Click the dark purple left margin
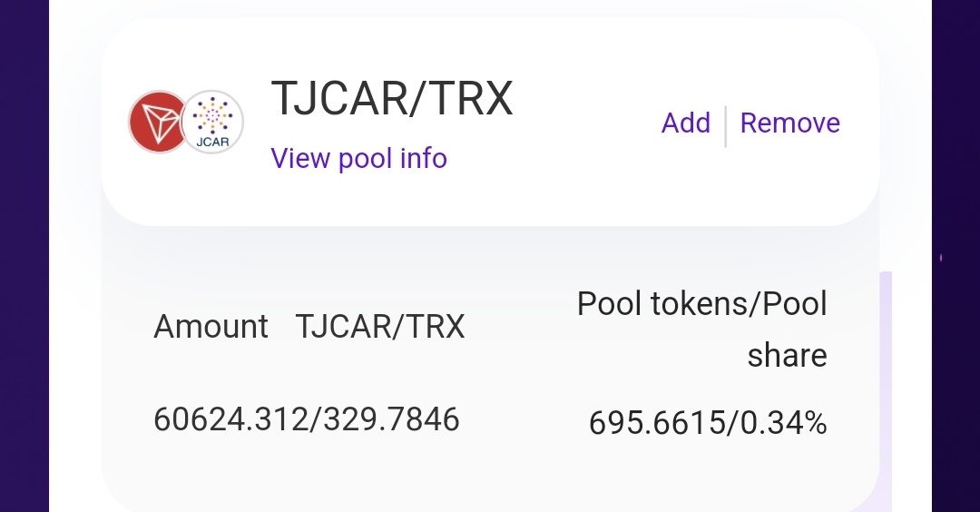This screenshot has height=512, width=980. (24, 256)
